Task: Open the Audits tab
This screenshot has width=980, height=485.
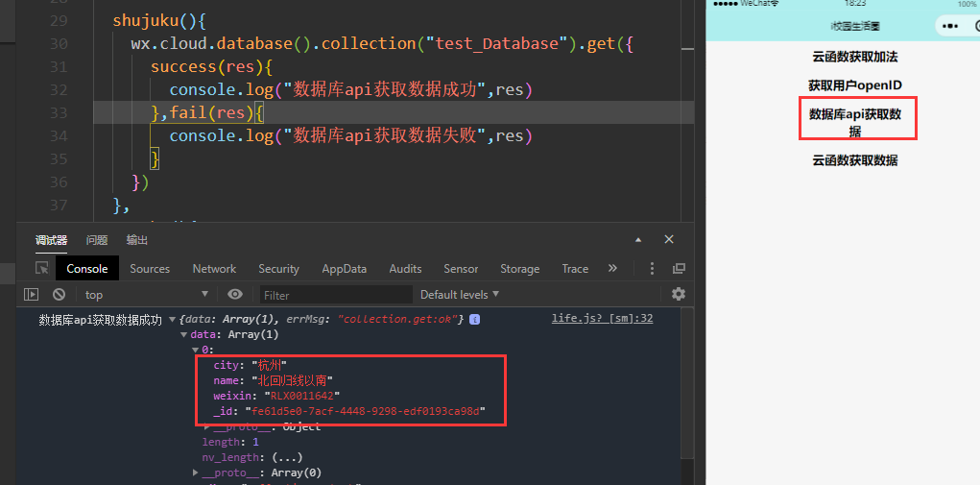Action: click(x=406, y=269)
